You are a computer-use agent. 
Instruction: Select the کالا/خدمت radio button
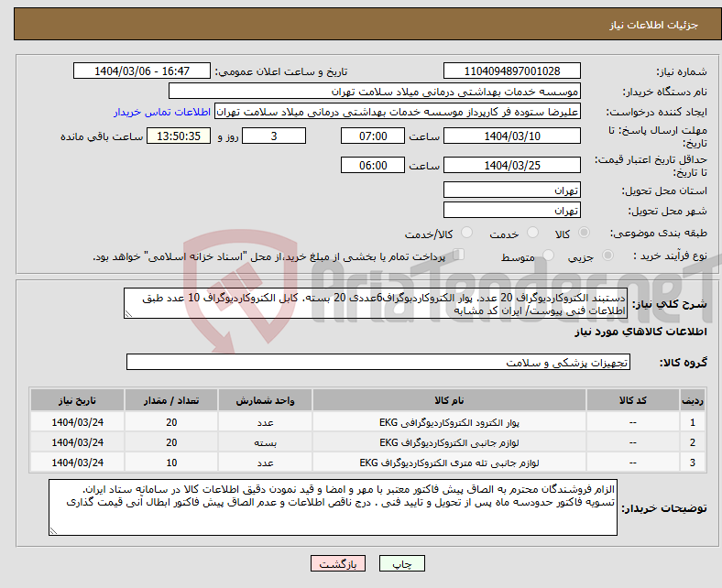467,233
